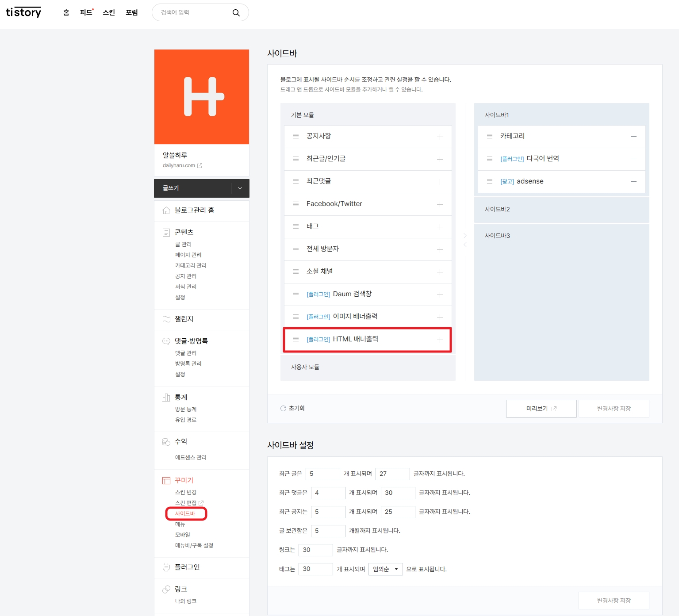Click the 통계 bar chart icon
The image size is (679, 616).
point(166,398)
